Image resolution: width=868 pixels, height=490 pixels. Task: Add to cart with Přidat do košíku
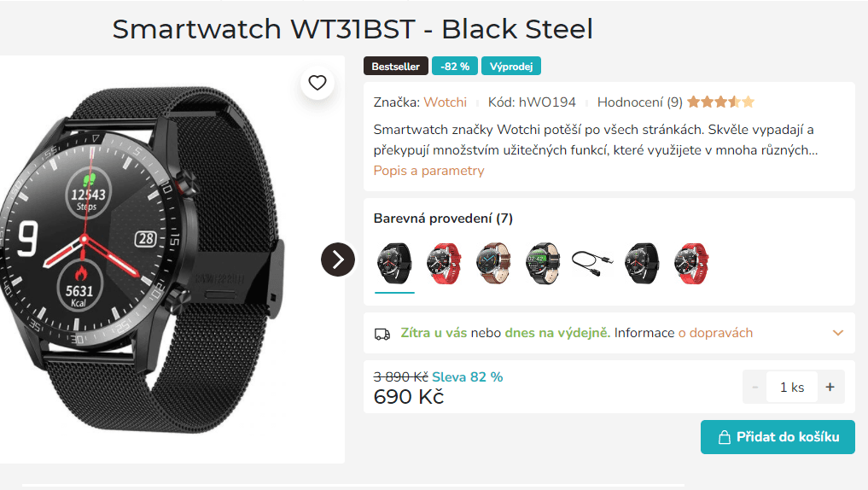click(x=778, y=437)
